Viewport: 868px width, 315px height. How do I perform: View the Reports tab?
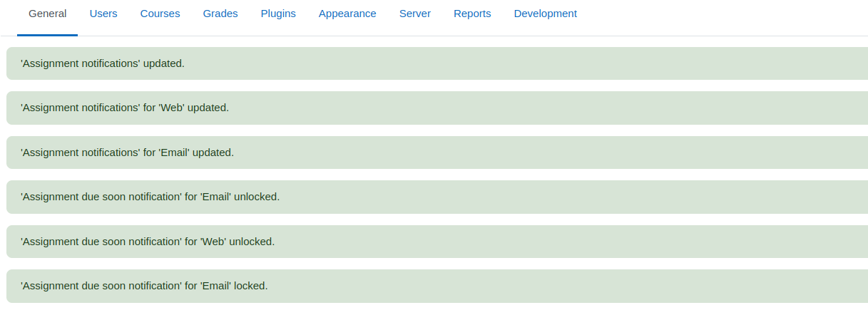coord(472,14)
